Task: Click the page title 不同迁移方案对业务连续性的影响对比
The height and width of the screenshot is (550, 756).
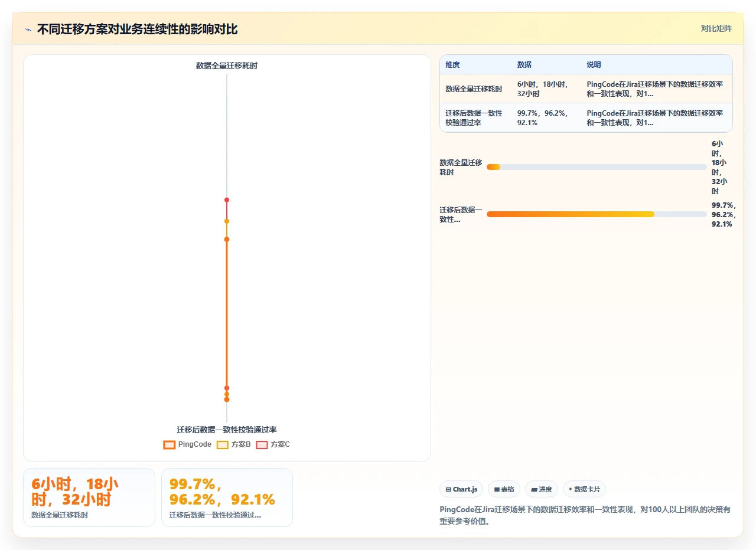Action: 137,29
